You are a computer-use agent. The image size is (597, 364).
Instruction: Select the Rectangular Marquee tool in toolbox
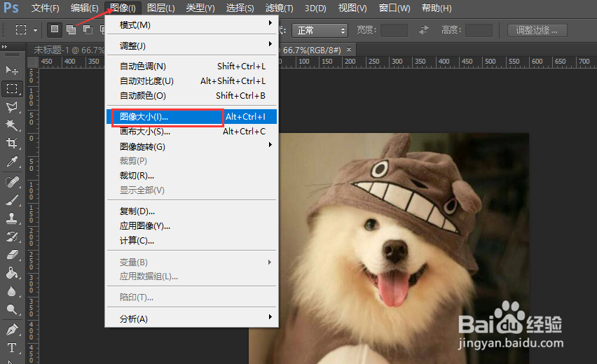[12, 89]
